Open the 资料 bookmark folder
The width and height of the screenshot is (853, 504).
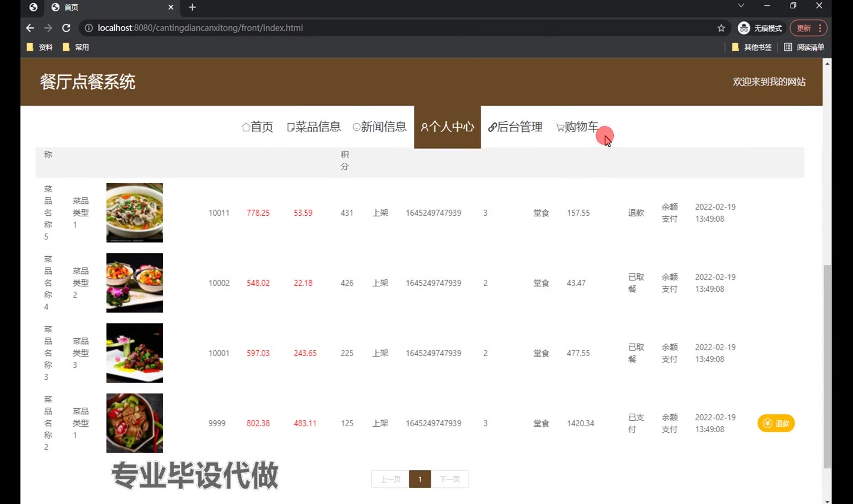[40, 47]
